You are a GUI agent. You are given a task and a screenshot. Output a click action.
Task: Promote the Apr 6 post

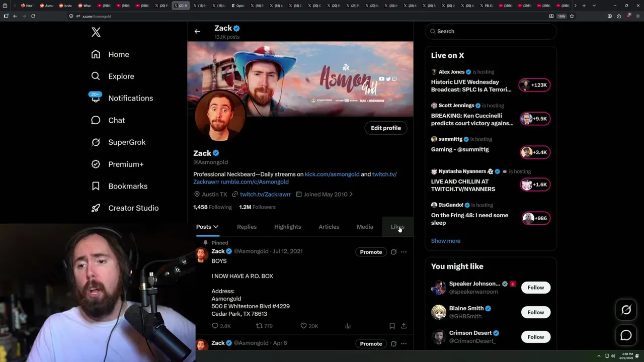point(371,344)
